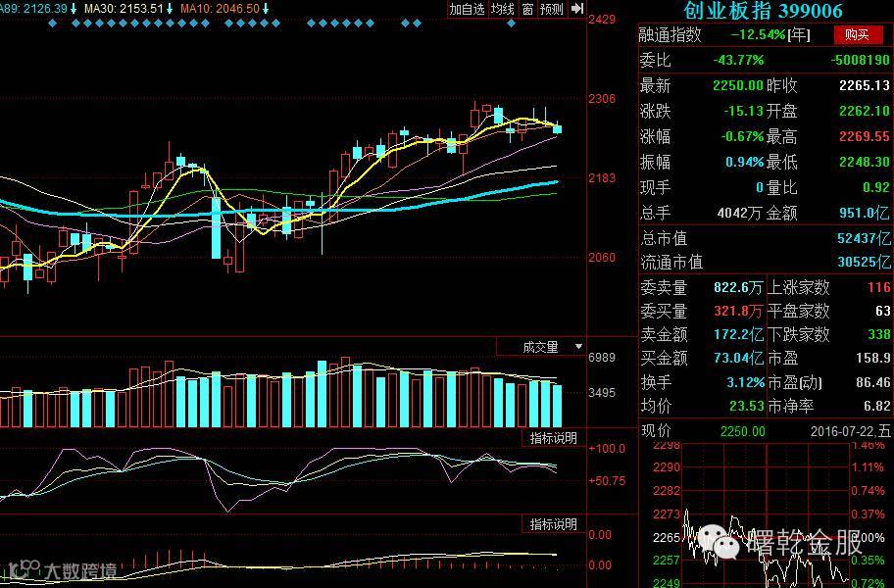Click the MA30: 2153.51 indicator label
Viewport: 894px width, 588px height.
(124, 9)
